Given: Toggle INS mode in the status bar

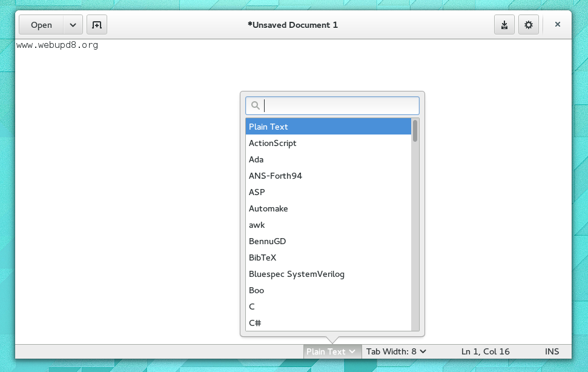Looking at the screenshot, I should tap(552, 351).
